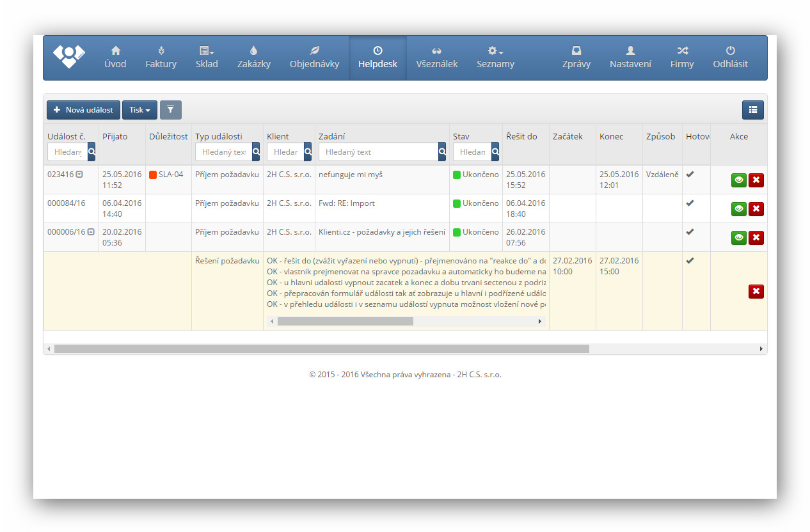Click the search icon in the Zadání column
This screenshot has width=810, height=532.
click(442, 152)
